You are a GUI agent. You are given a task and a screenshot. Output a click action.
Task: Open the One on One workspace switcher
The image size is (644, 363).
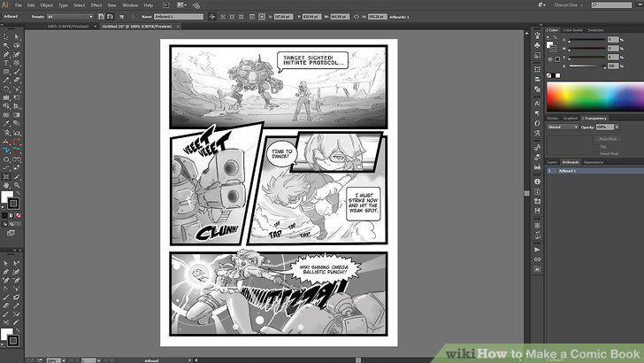[568, 5]
